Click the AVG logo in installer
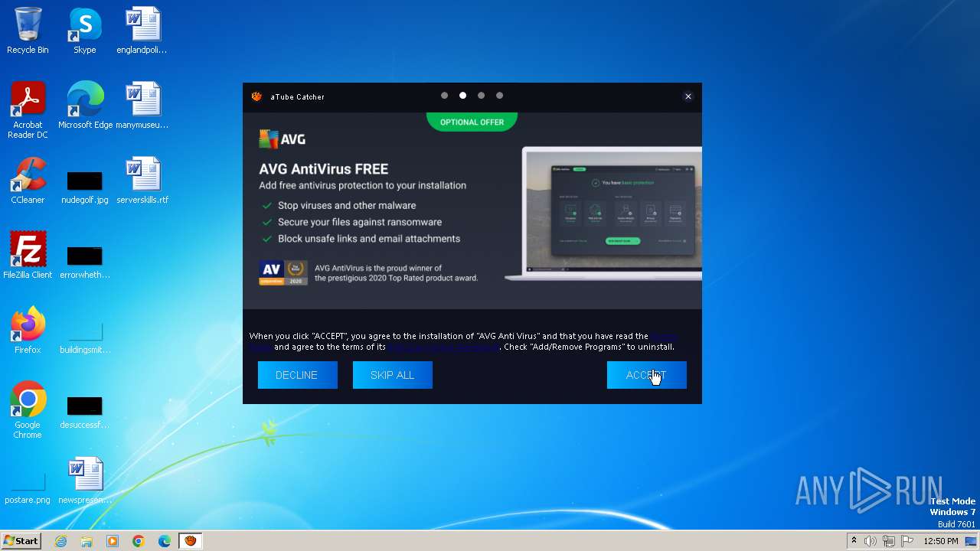The height and width of the screenshot is (551, 980). tap(283, 139)
